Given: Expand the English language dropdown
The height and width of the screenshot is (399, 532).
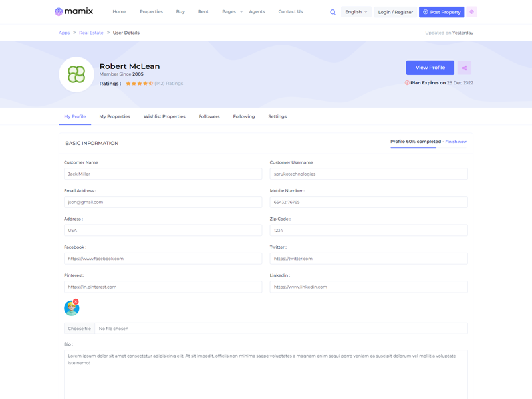Looking at the screenshot, I should [x=356, y=12].
